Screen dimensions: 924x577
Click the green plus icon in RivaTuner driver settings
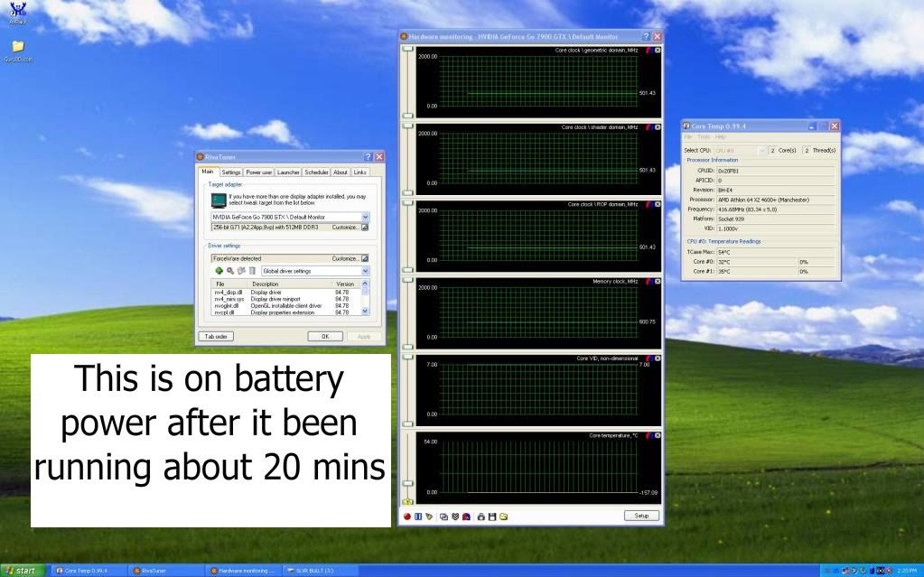tap(219, 271)
